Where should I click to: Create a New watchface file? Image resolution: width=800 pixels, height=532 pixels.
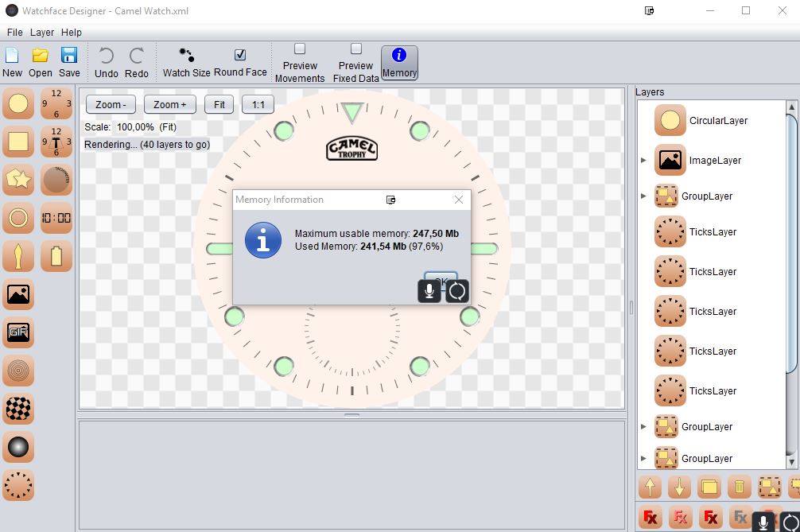click(12, 62)
